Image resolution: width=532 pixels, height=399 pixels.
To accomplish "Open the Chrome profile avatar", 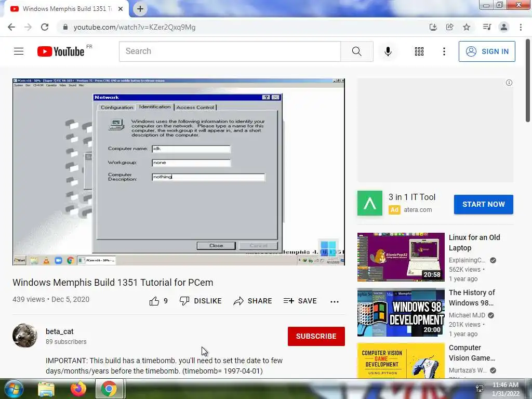I will point(504,27).
